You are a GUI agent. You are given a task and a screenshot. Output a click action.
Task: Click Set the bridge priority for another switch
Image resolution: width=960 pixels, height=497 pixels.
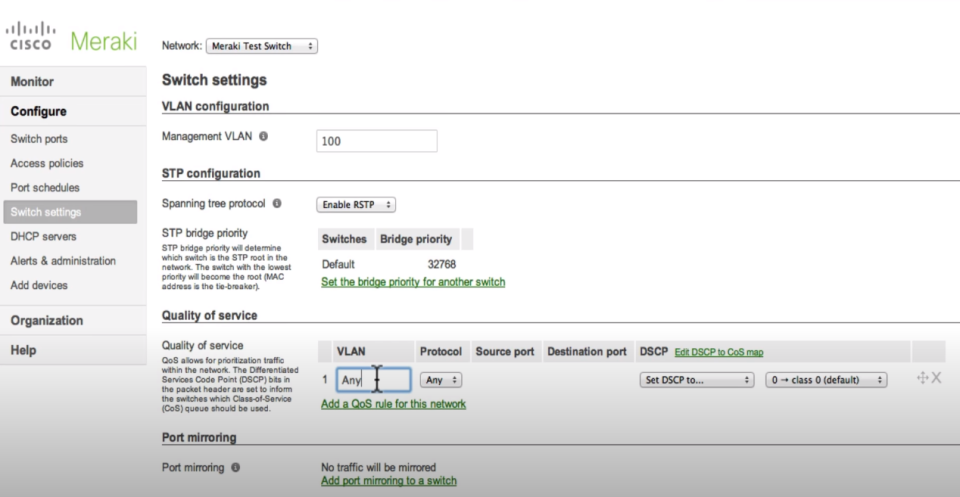click(413, 282)
